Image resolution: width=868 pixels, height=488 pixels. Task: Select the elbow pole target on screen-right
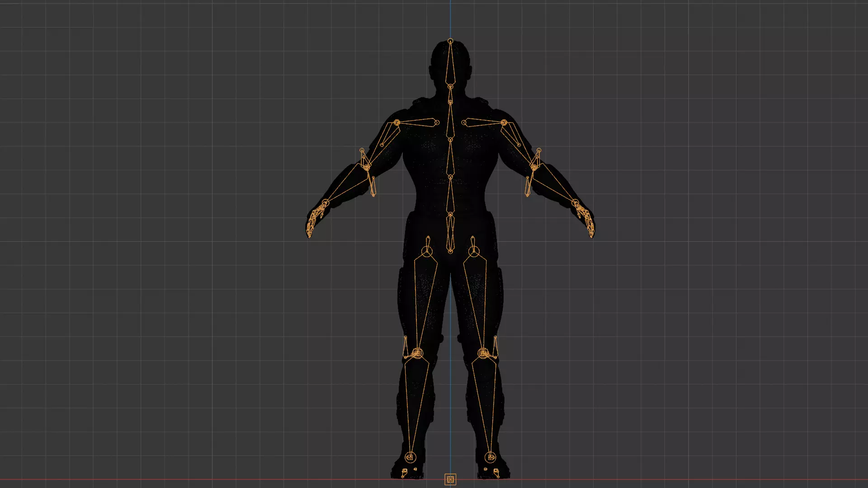pos(528,187)
